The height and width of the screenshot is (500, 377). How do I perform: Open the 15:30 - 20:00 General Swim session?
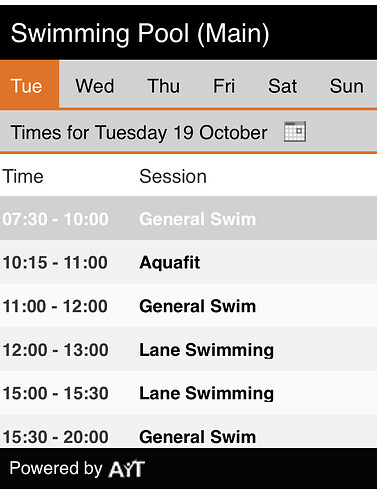click(188, 432)
